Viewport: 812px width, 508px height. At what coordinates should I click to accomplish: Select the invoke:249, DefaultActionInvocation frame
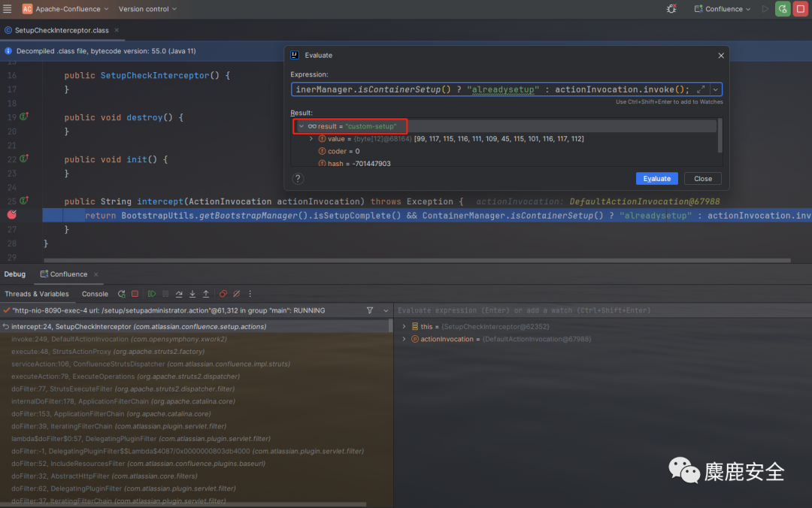coord(194,339)
